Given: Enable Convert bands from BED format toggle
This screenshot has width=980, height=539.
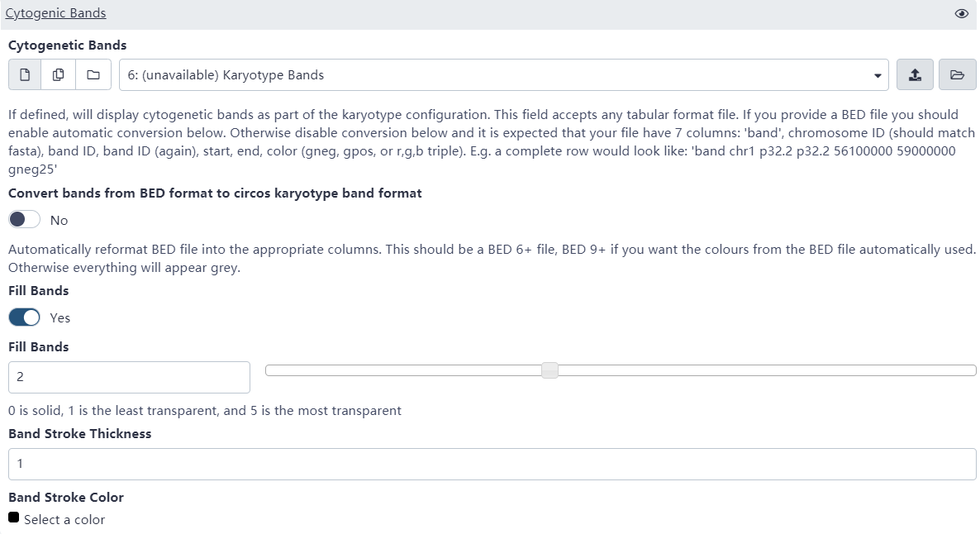Looking at the screenshot, I should [x=25, y=220].
